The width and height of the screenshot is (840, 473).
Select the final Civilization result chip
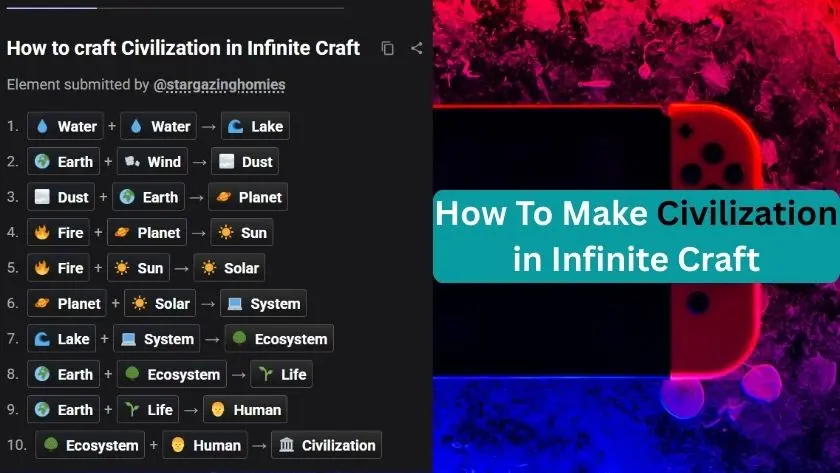coord(327,445)
